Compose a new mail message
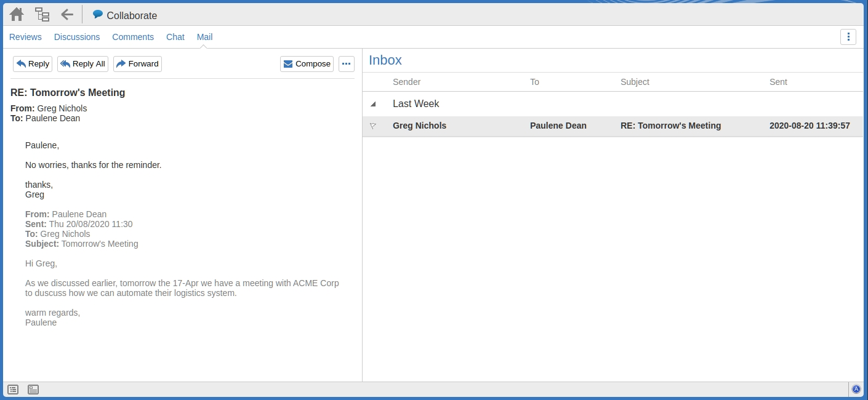 [x=307, y=64]
